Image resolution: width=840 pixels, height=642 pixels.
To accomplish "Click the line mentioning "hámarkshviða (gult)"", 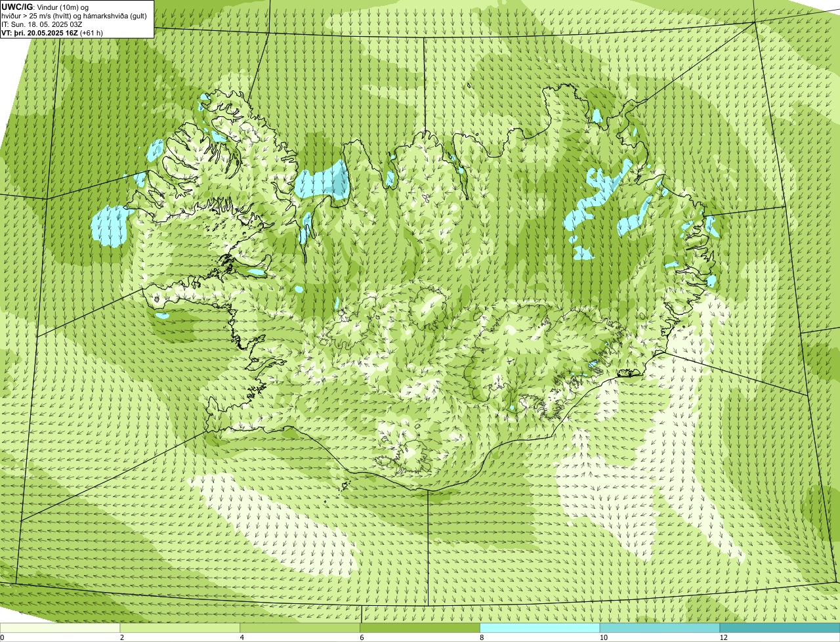I will (74, 16).
